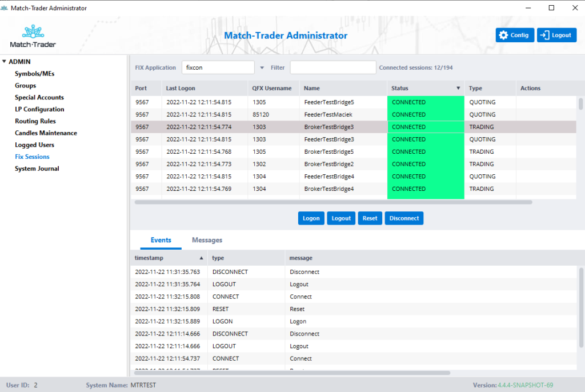Select the 11:31:35.763 DISCONNECT event

[354, 272]
